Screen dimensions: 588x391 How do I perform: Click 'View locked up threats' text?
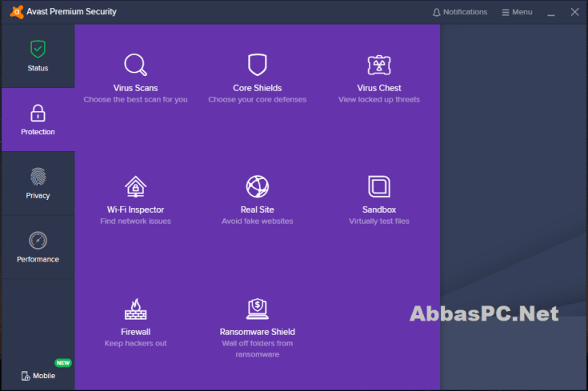(x=378, y=100)
